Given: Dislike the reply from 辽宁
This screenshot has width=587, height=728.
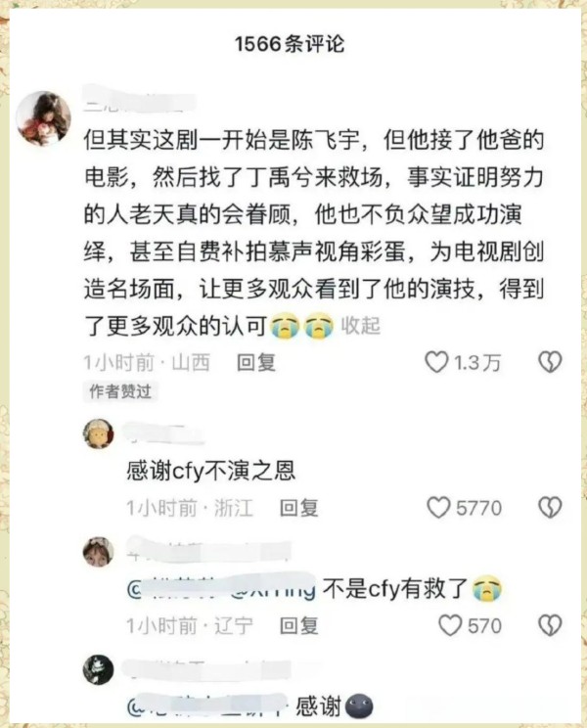Looking at the screenshot, I should 550,625.
